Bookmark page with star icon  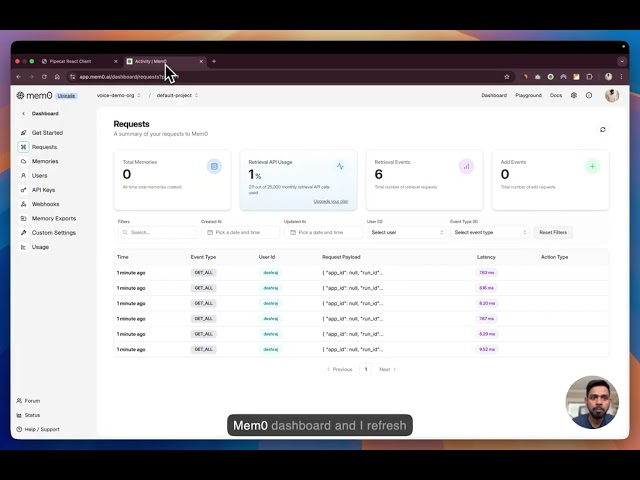point(507,77)
